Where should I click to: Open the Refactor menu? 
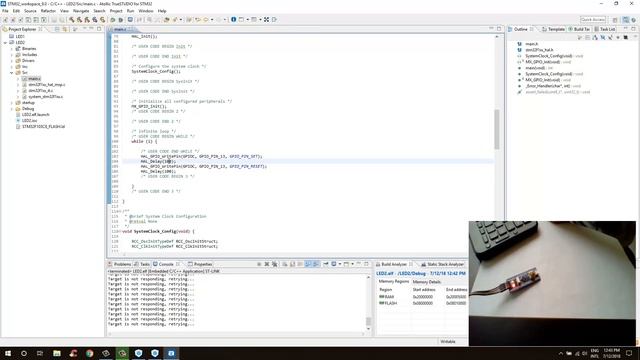click(x=48, y=11)
